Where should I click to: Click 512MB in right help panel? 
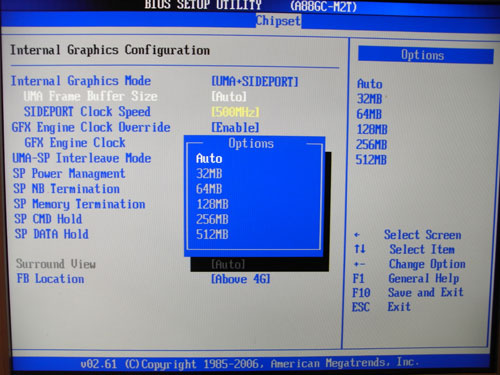[x=371, y=160]
